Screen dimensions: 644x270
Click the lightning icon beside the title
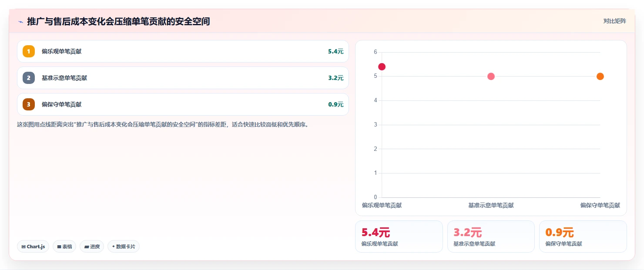point(20,21)
